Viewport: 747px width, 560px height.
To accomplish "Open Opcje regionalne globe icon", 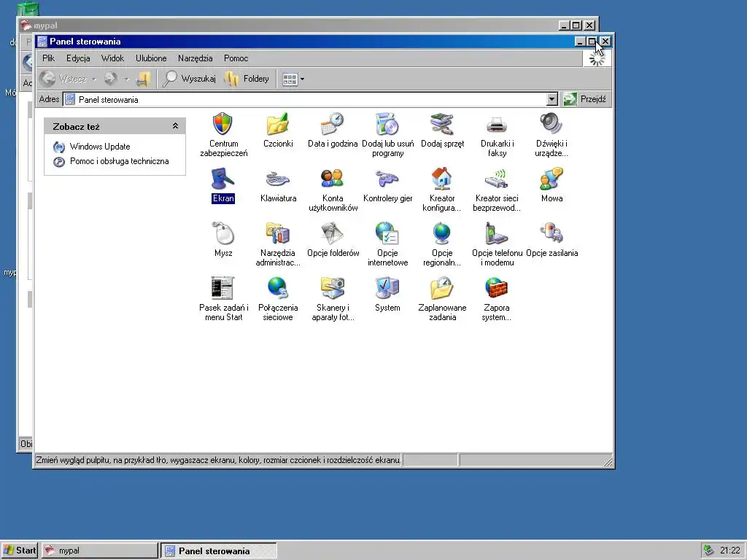I will tap(442, 234).
